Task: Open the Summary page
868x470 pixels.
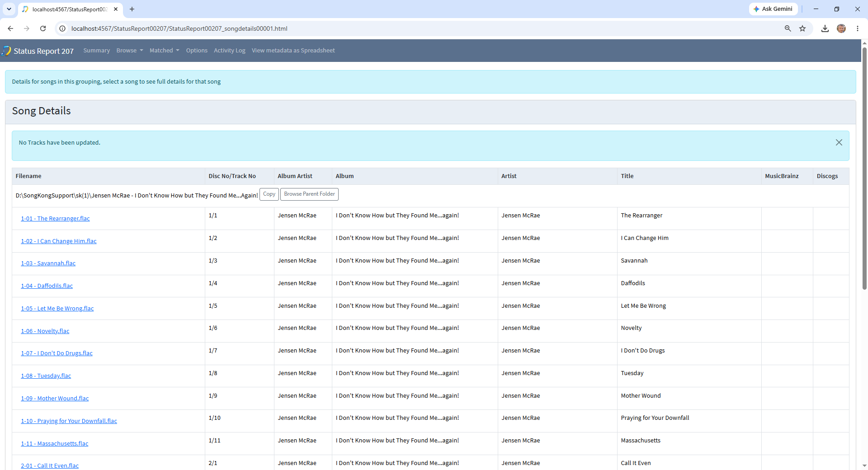Action: pos(96,51)
